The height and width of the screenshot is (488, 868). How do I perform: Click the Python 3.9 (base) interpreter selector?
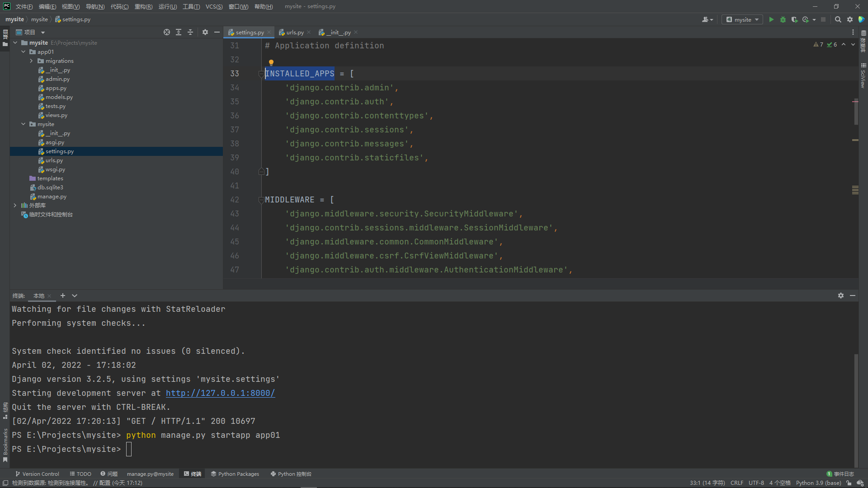click(x=818, y=483)
